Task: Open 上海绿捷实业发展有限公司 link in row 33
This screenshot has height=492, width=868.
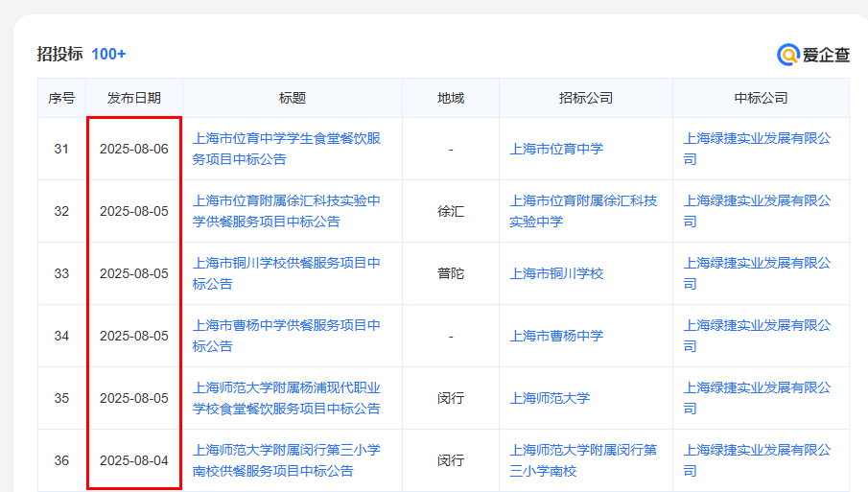Action: (757, 273)
